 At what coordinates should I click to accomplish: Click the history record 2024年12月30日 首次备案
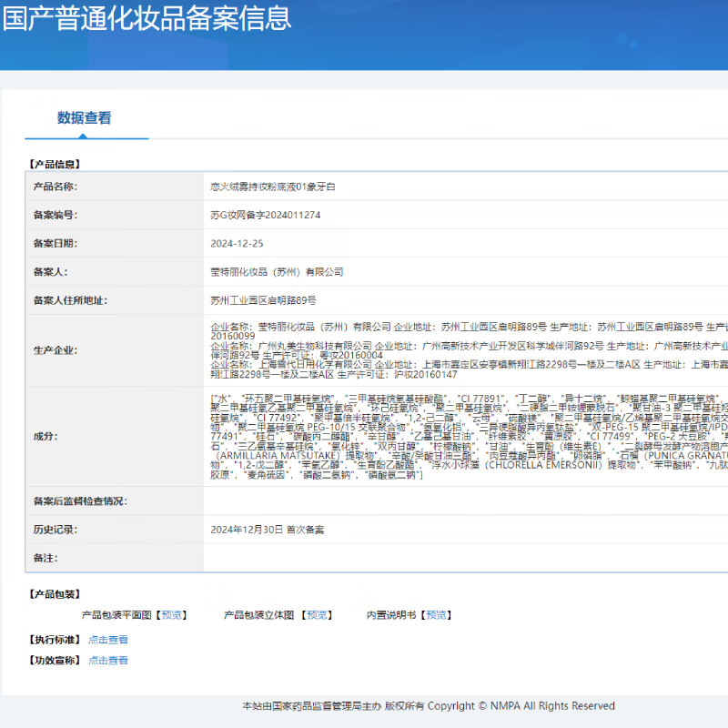pos(267,530)
